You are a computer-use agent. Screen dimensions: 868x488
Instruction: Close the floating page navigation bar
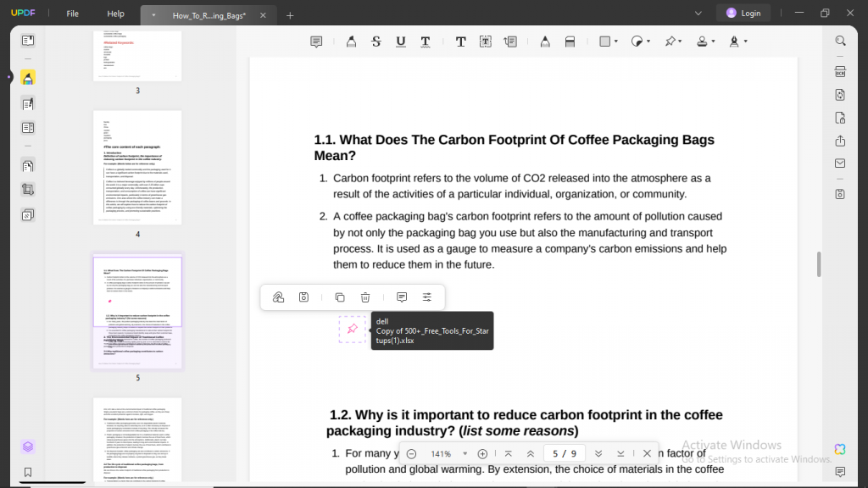647,453
